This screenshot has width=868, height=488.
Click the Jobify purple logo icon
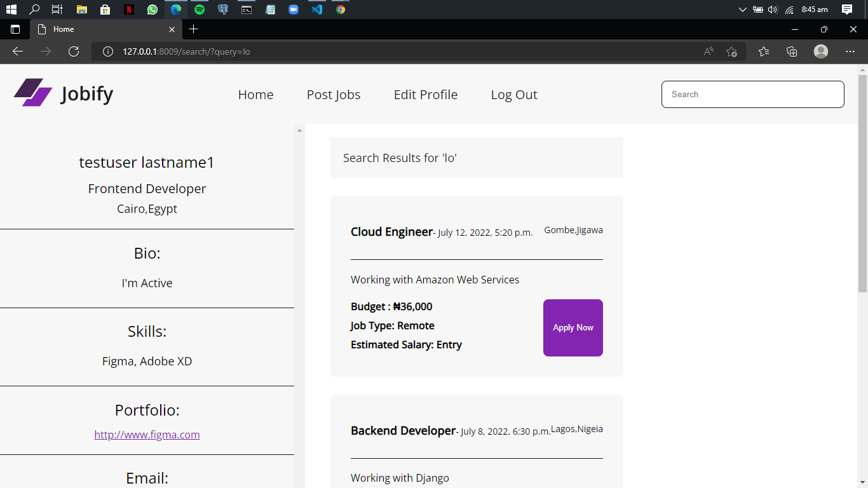point(32,93)
